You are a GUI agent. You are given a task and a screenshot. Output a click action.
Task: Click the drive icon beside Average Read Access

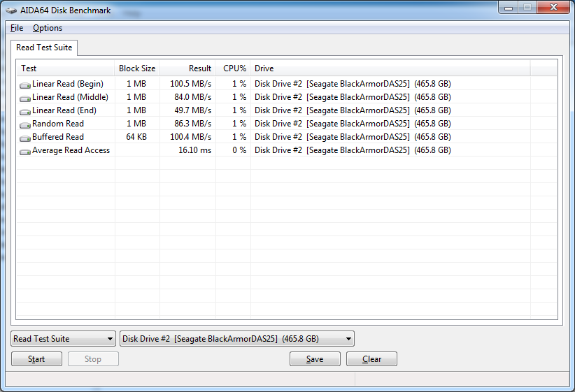(x=25, y=152)
